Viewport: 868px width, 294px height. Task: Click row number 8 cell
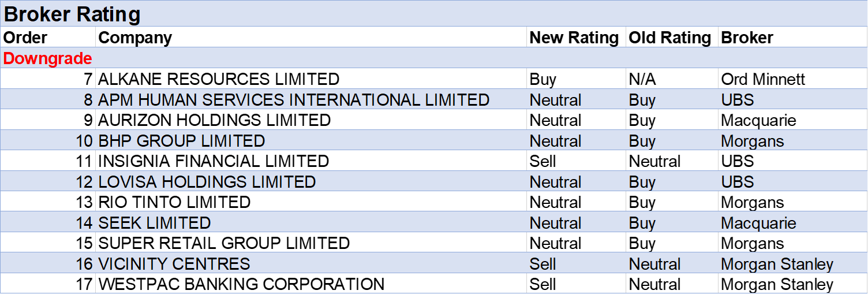(88, 100)
